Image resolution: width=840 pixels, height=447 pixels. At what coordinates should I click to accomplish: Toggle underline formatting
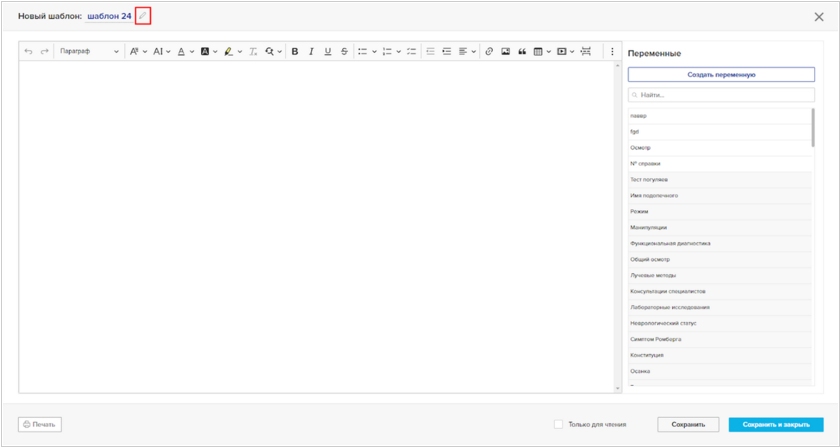tap(328, 51)
